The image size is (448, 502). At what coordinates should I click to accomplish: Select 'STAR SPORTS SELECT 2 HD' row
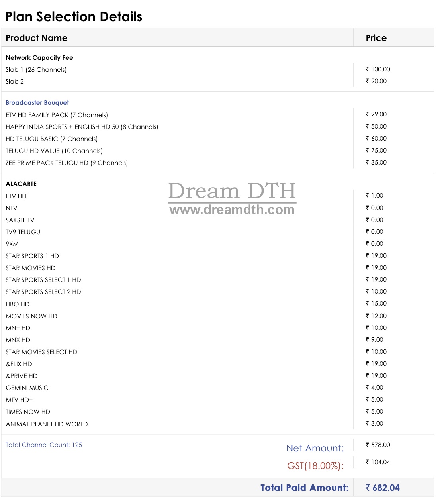pyautogui.click(x=43, y=292)
